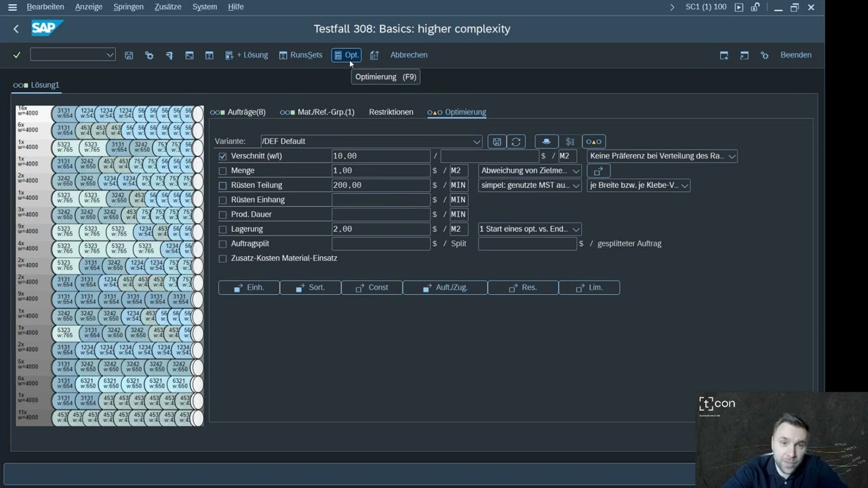Click into the Menge value field
Screen dimensions: 868x488
coord(380,171)
